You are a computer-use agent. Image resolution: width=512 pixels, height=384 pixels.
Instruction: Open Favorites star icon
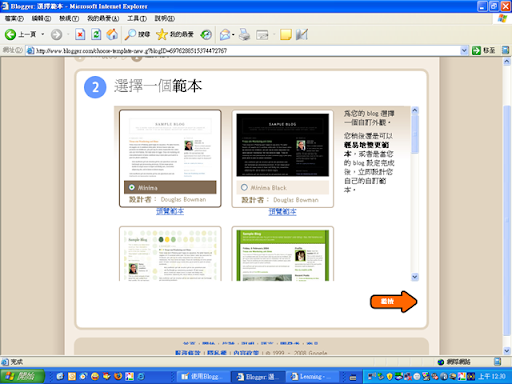click(162, 34)
